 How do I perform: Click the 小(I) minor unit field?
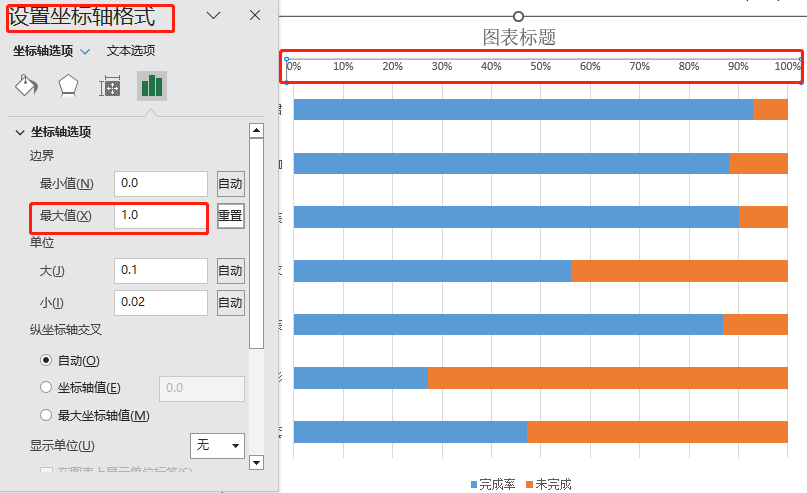pyautogui.click(x=161, y=303)
